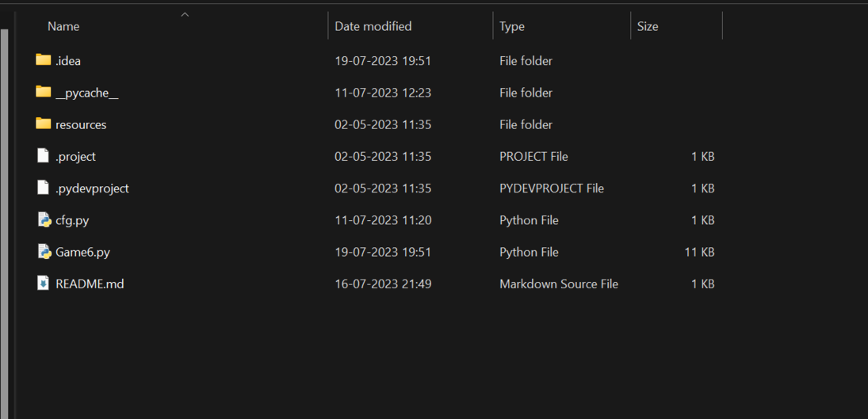Screen dimensions: 868x419
Task: Click the 11 KB size of Game6.py
Action: point(699,253)
